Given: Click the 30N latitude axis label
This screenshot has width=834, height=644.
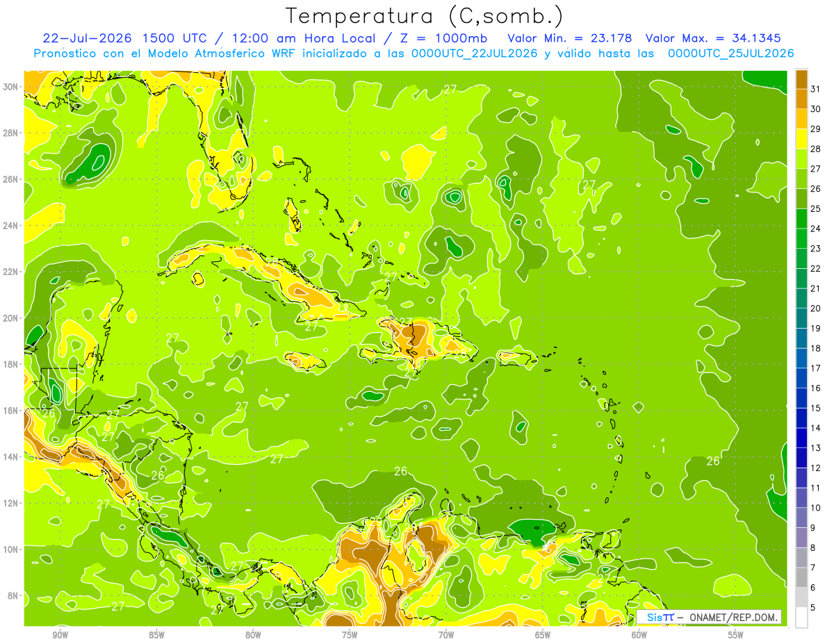Looking at the screenshot, I should coord(10,87).
